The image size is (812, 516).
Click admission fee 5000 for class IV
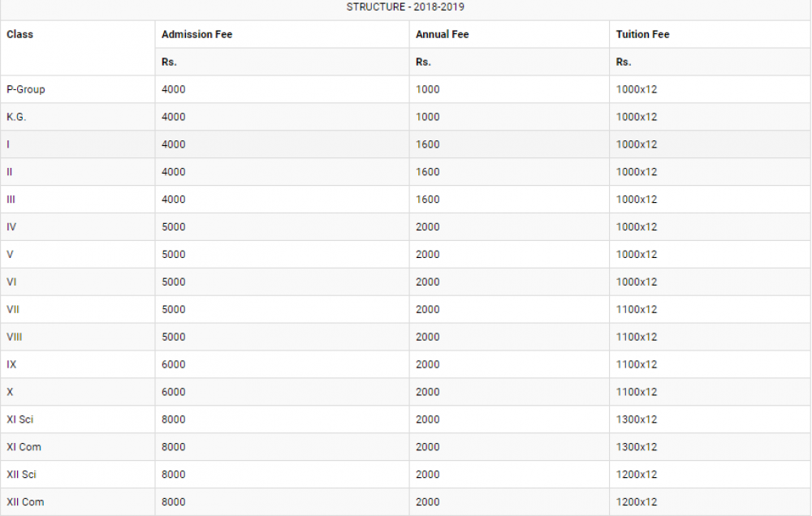point(174,226)
